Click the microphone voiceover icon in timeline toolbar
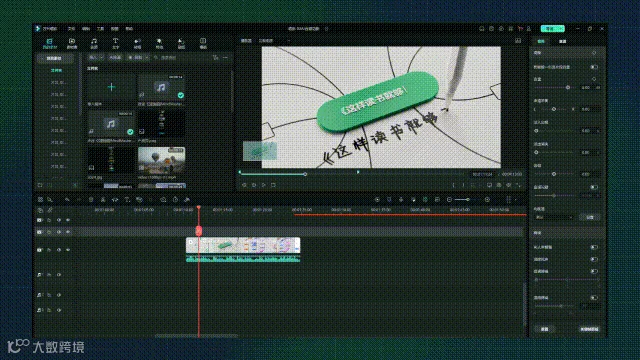640x360 pixels. (x=401, y=200)
